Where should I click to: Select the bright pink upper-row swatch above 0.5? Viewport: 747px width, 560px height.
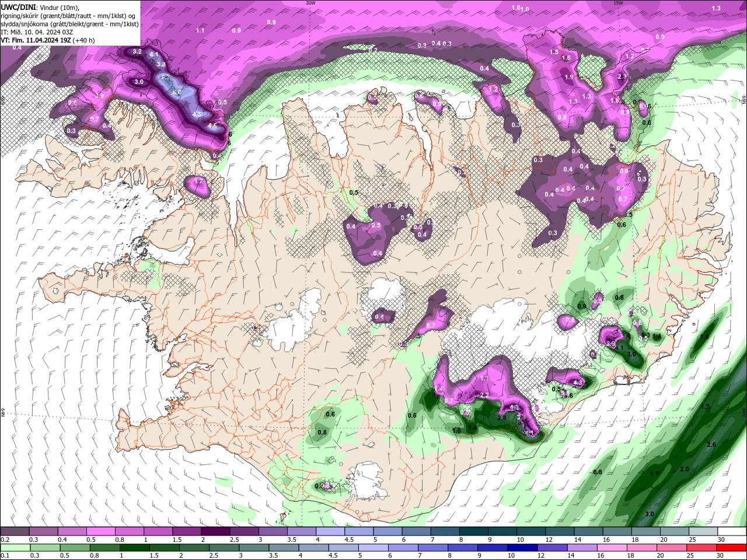[100, 531]
